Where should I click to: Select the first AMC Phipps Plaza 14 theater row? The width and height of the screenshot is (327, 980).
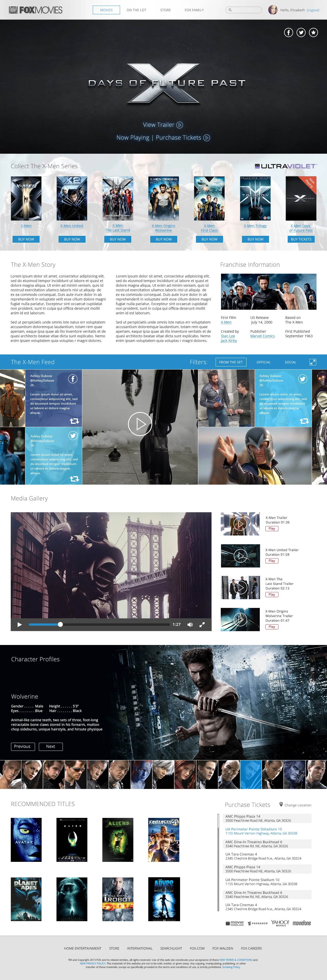[267, 818]
